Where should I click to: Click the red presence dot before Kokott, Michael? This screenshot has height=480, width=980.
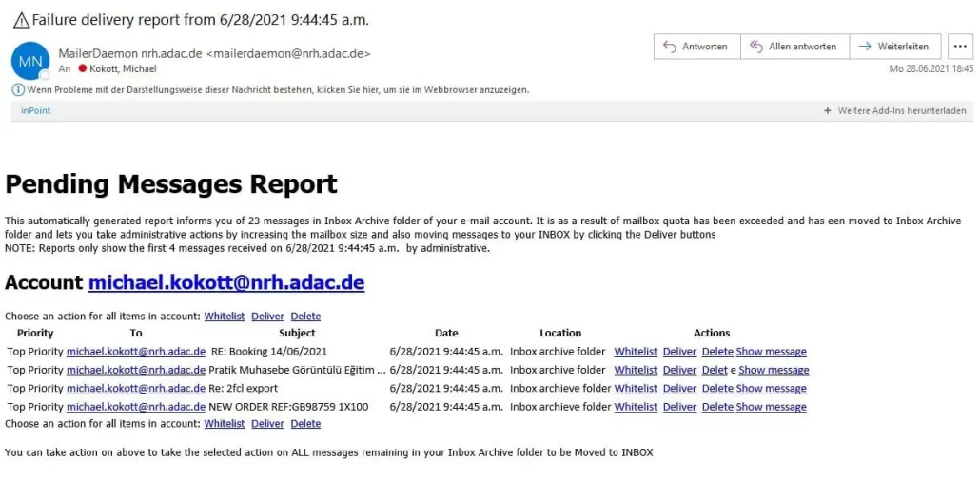81,68
